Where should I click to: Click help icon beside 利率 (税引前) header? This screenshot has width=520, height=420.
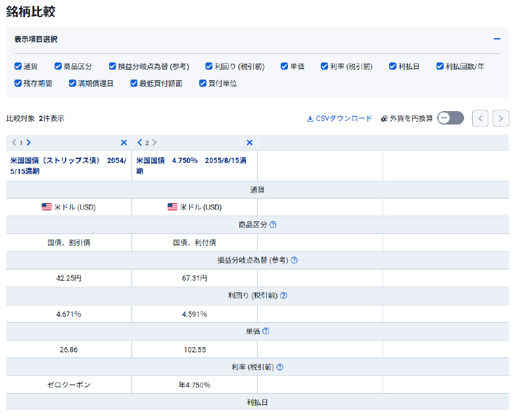pyautogui.click(x=280, y=367)
